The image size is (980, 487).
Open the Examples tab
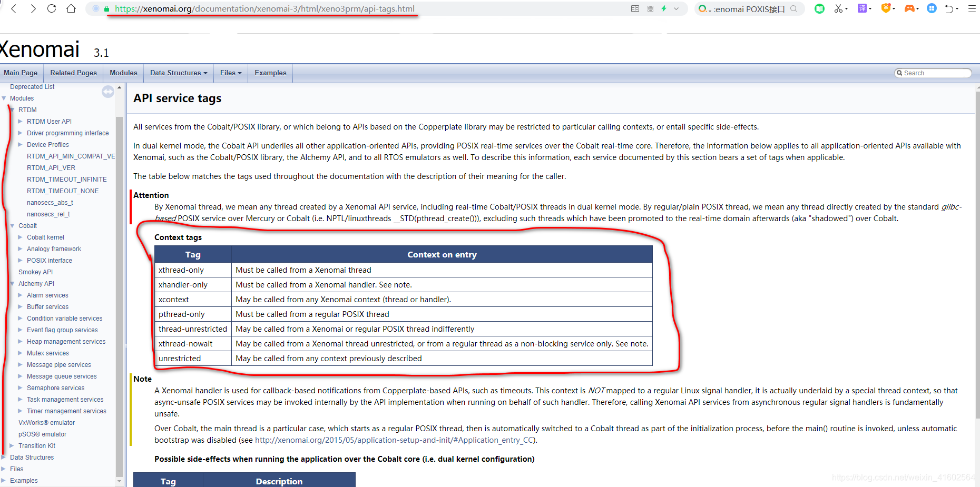270,73
